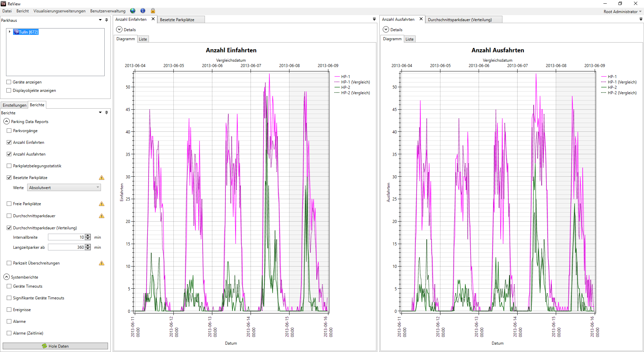Expand Details in Anzahl Ausfahrten panel

(x=386, y=30)
